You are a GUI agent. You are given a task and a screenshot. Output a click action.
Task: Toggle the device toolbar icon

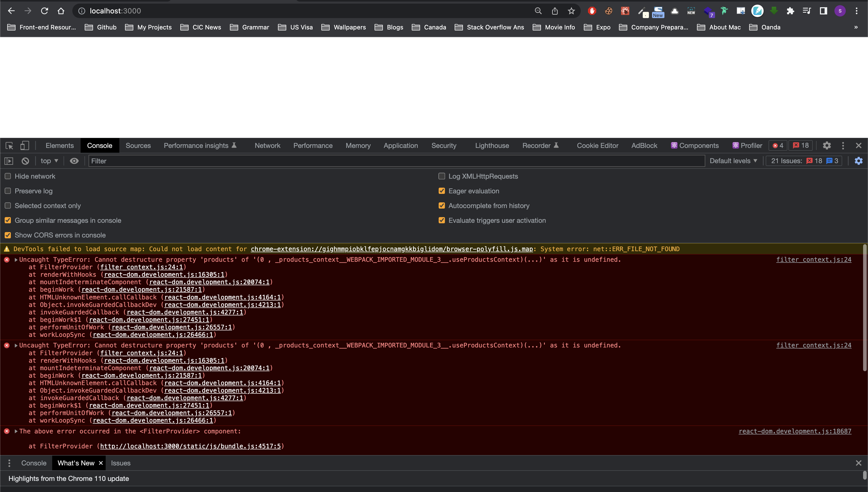[24, 146]
